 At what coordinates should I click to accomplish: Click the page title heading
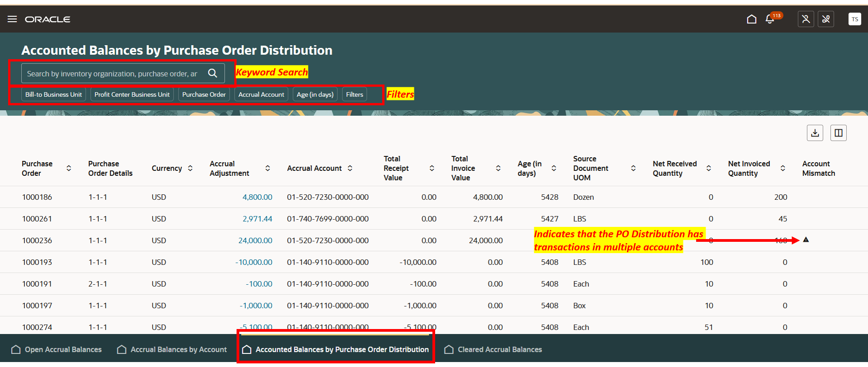[177, 50]
